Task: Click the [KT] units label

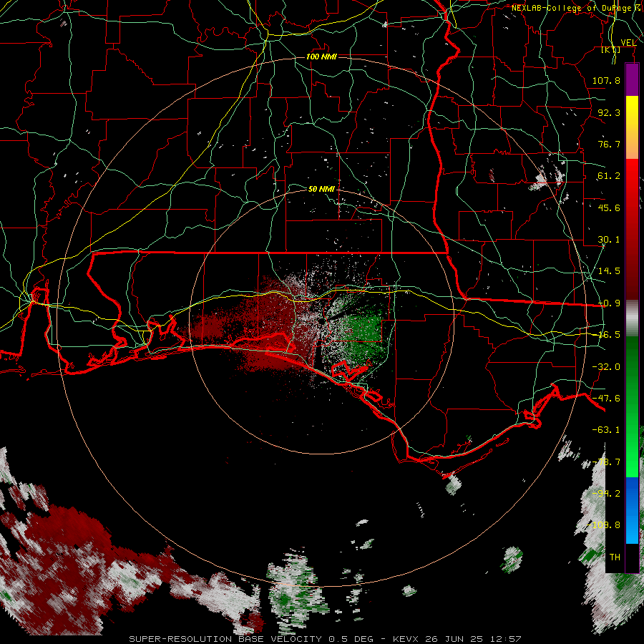Action: [611, 49]
